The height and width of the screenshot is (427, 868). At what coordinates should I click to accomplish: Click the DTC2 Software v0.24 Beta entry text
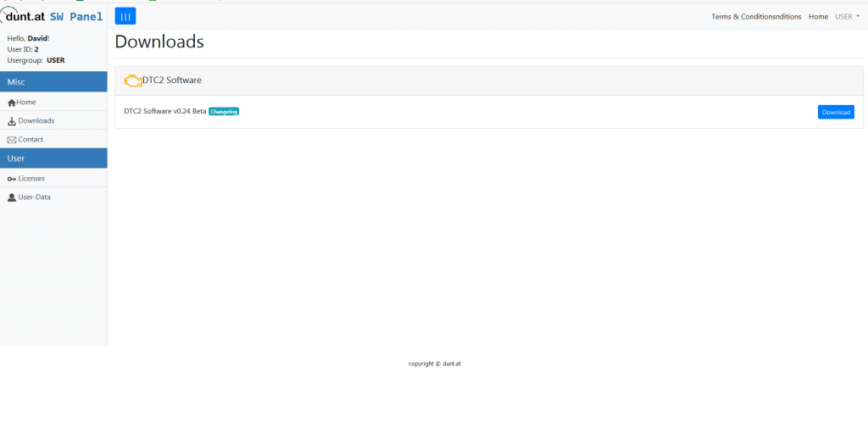[164, 111]
